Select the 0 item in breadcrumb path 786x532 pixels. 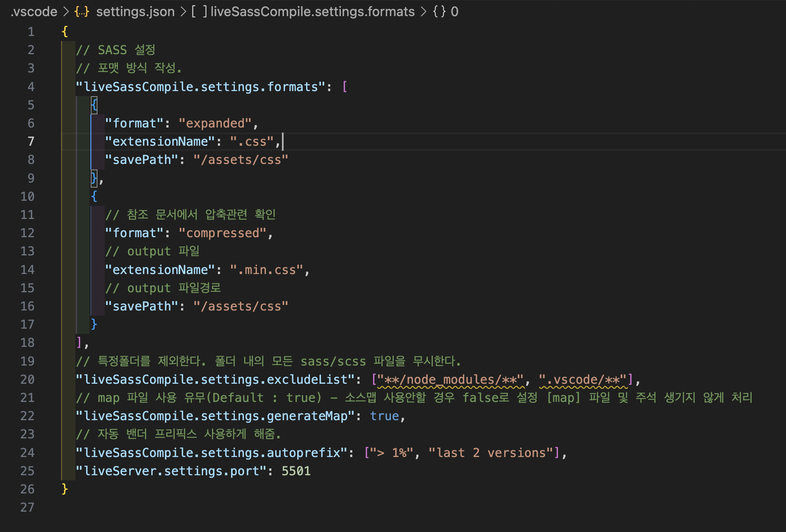click(x=454, y=11)
